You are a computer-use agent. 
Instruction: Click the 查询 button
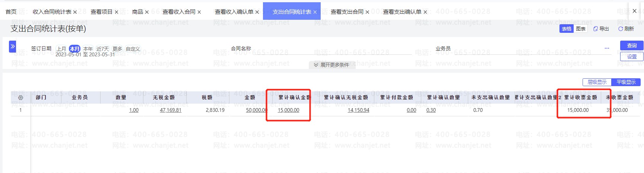click(632, 45)
